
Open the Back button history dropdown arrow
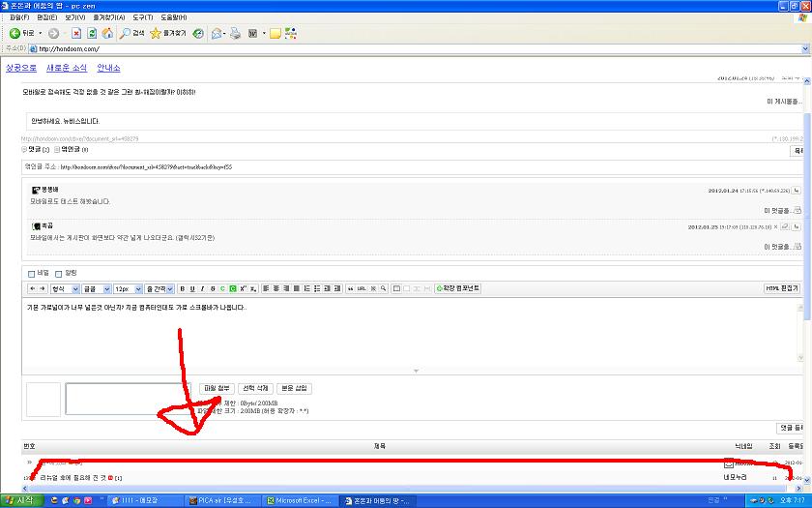pos(41,33)
